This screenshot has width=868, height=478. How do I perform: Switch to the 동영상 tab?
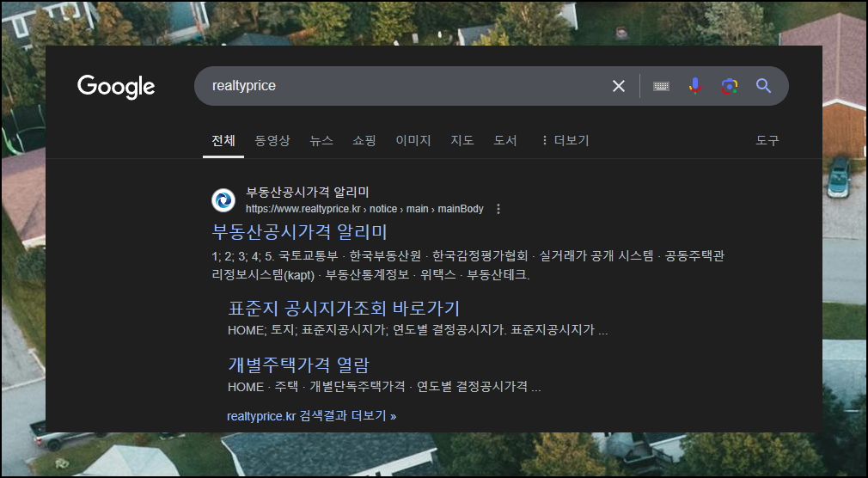(272, 140)
